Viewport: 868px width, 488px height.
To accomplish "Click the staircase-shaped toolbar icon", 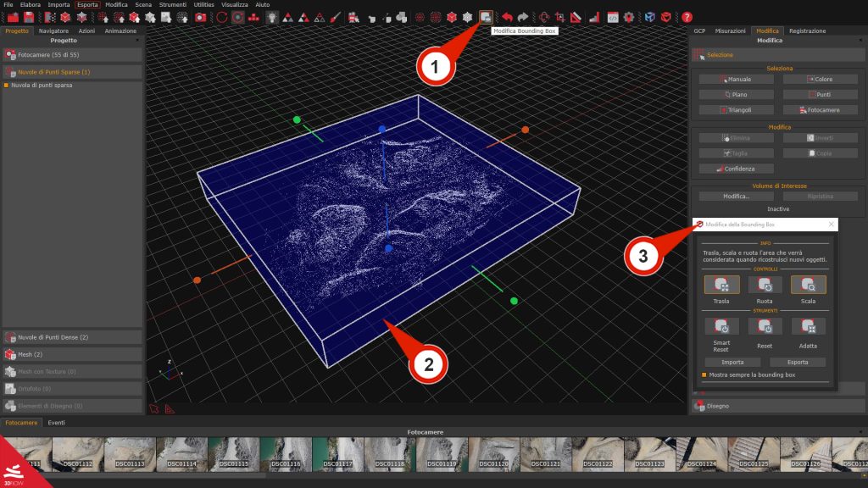I will [x=594, y=18].
